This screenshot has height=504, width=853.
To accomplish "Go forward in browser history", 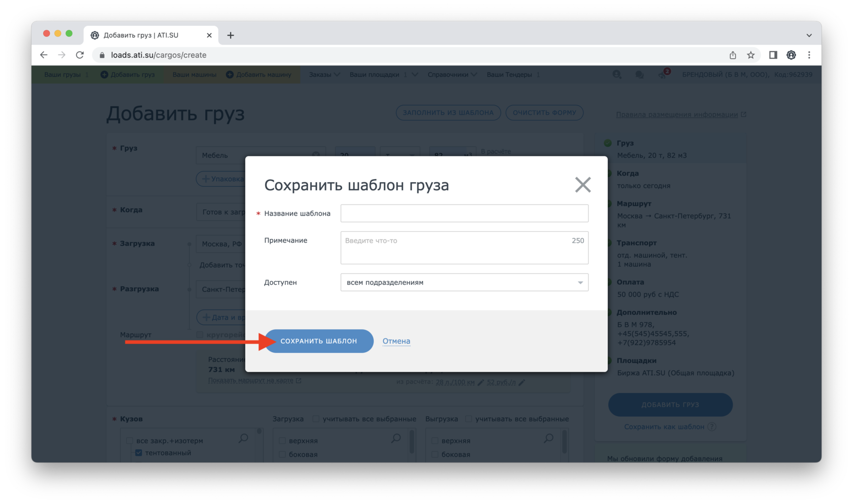I will (61, 55).
